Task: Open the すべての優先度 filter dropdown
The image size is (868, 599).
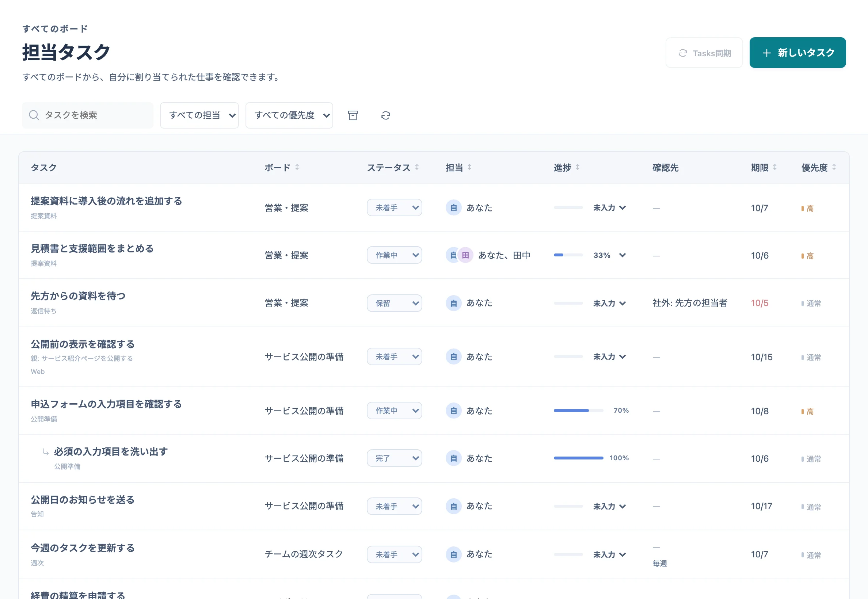Action: coord(289,115)
